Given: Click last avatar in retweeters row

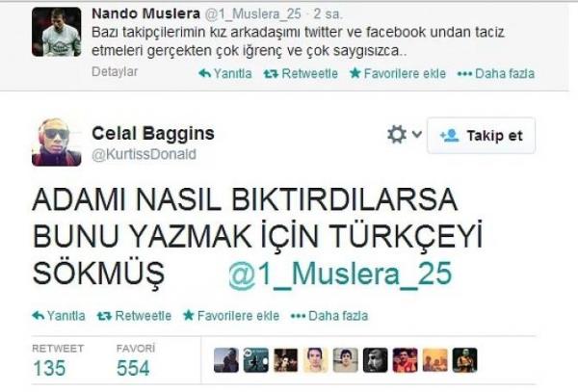Looking at the screenshot, I should tap(465, 360).
